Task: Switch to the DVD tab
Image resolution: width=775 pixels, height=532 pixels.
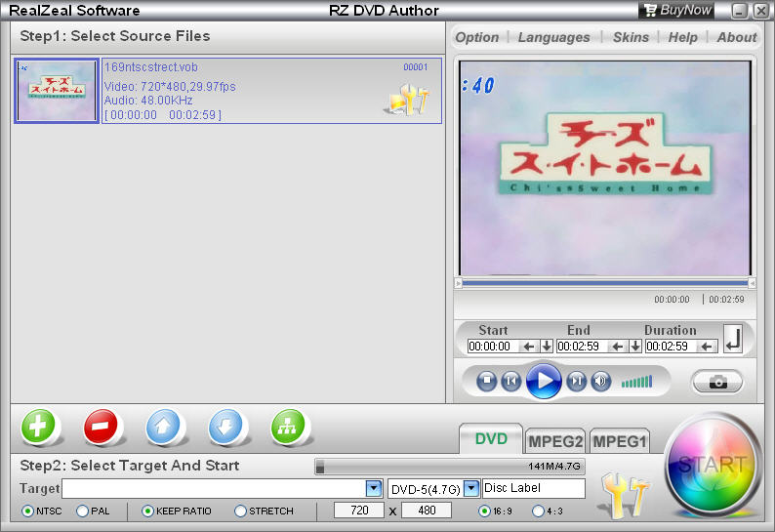Action: click(491, 438)
